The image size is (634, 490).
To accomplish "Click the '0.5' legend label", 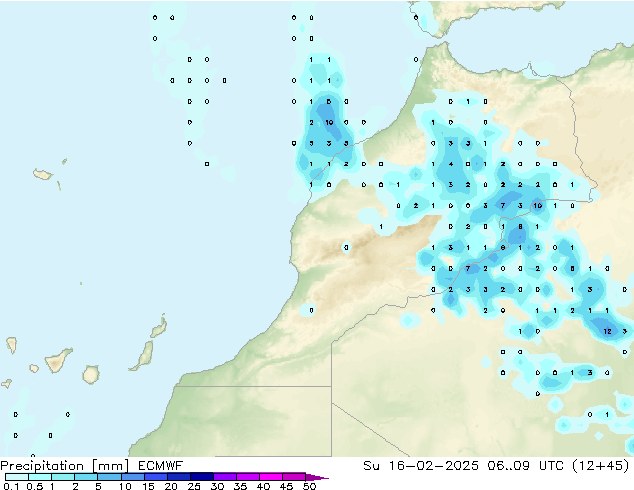I will pos(35,486).
